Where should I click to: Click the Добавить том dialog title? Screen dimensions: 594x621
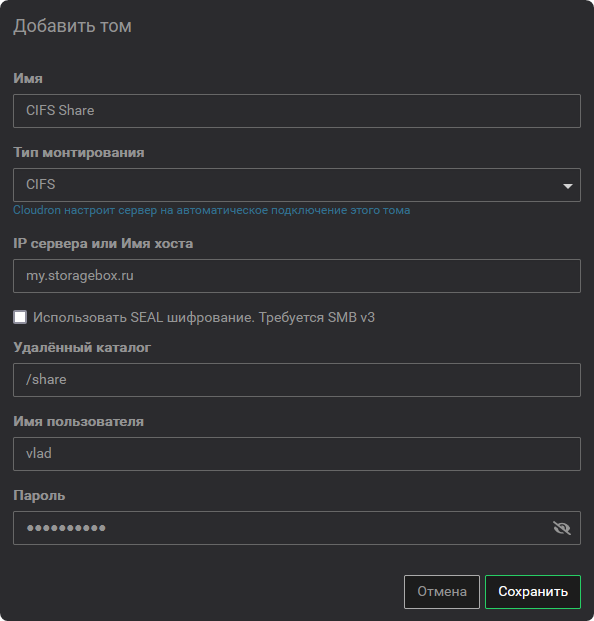[x=72, y=27]
